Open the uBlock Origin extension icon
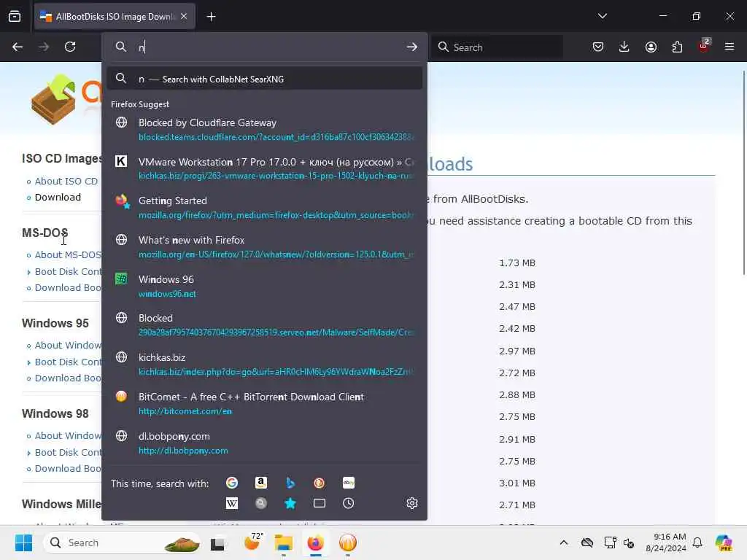 pos(704,46)
